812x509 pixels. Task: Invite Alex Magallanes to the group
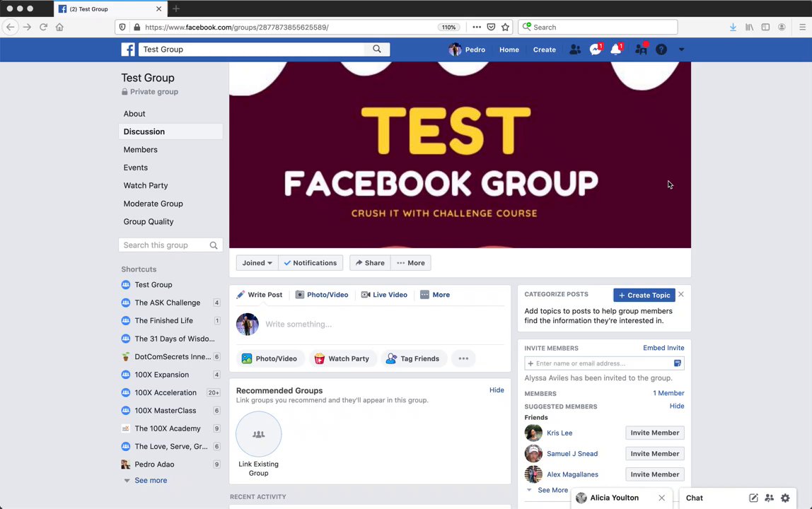coord(654,474)
